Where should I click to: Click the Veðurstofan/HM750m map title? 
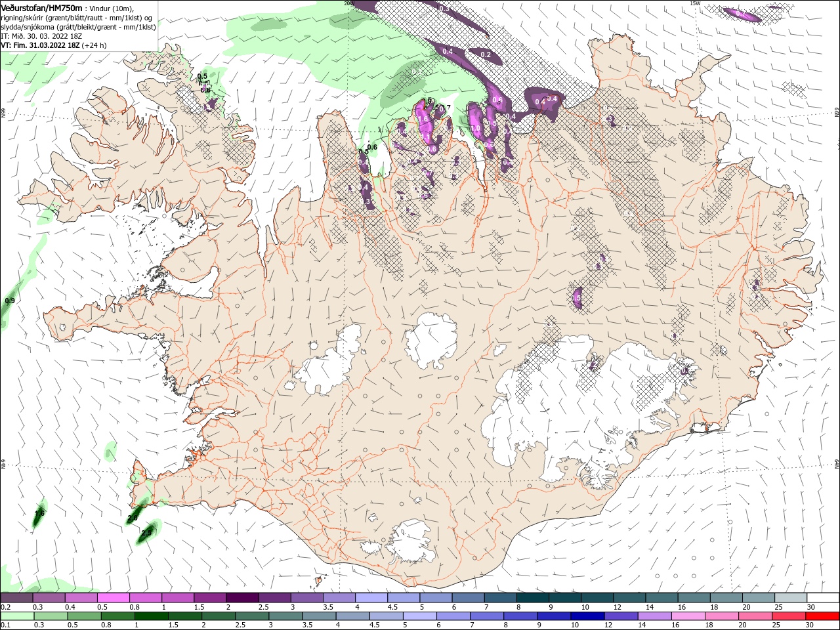(41, 7)
